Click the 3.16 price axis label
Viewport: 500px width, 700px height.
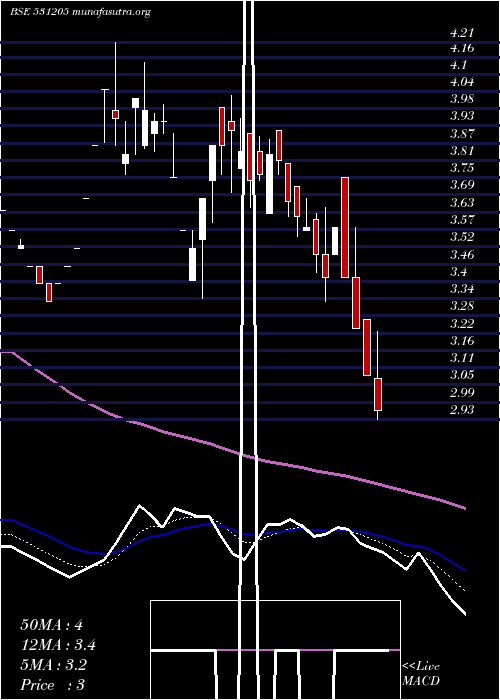[462, 341]
